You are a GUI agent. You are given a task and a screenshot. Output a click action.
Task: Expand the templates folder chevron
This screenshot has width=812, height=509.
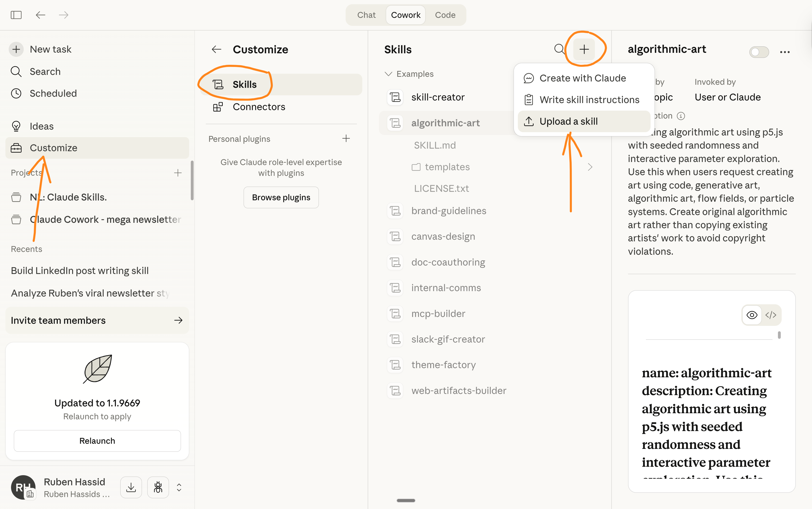coord(590,167)
